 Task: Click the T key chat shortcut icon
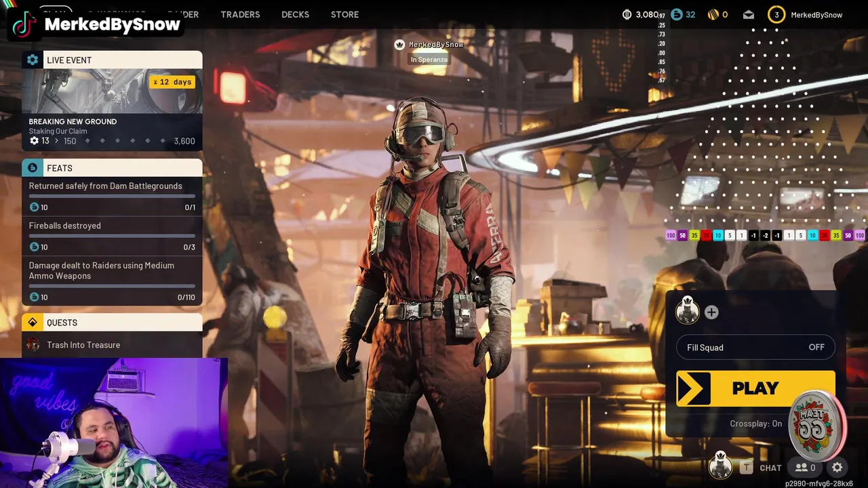click(747, 467)
